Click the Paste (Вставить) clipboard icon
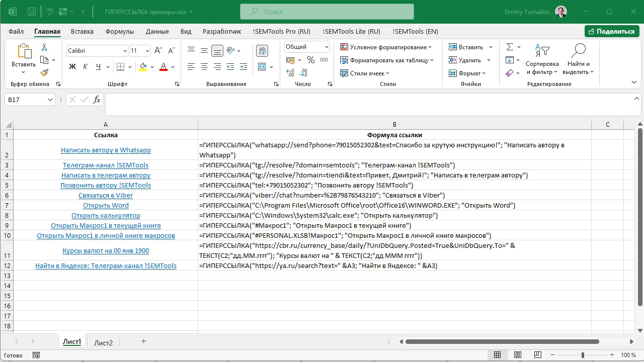Viewport: 644px width, 362px height. (x=24, y=51)
